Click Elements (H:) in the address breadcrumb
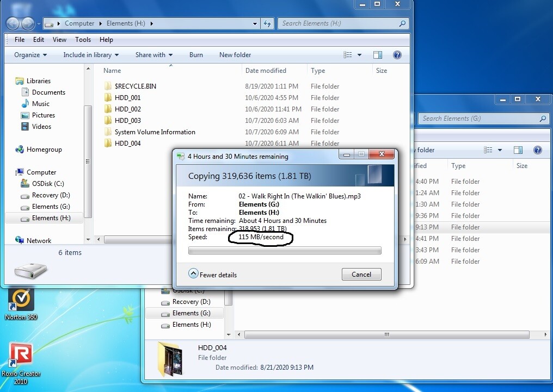The height and width of the screenshot is (392, 553). pos(126,23)
